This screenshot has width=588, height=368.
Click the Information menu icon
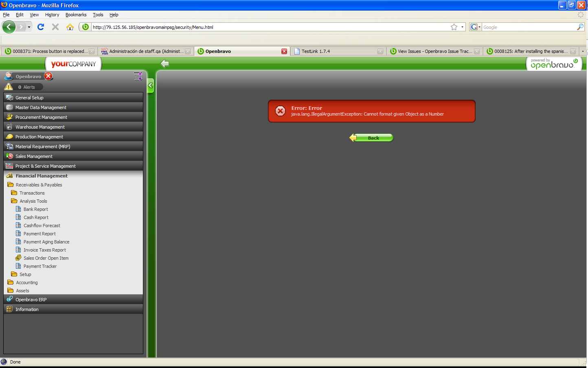[9, 309]
